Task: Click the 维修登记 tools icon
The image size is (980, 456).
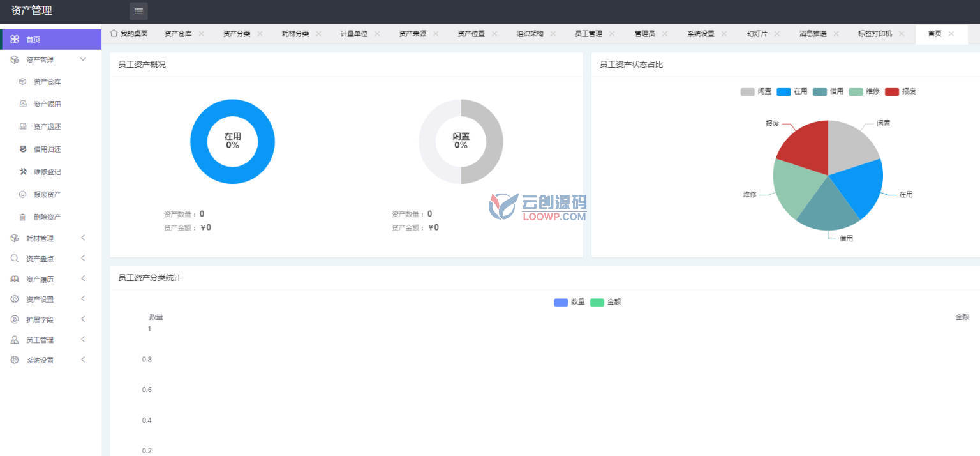Action: pos(22,172)
